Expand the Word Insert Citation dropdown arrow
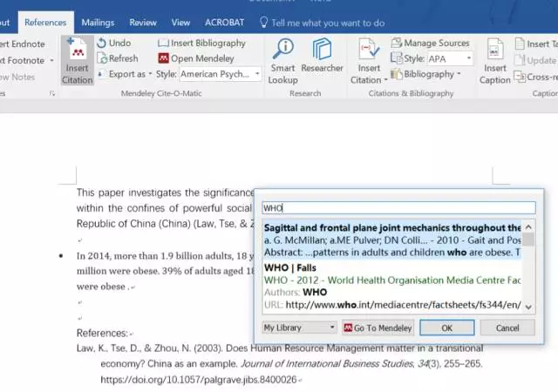558x392 pixels. (385, 80)
